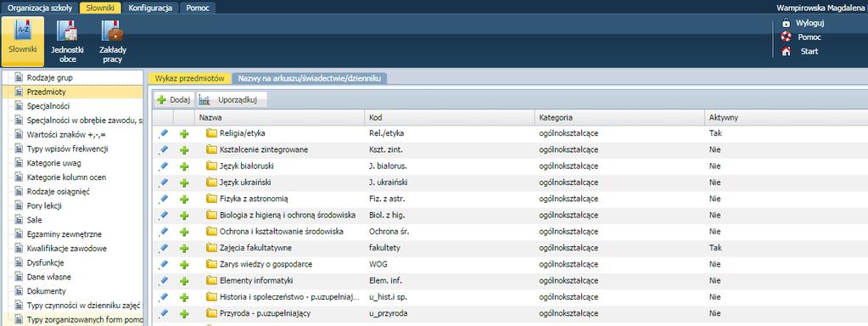Add item under Religia/etyka with plus icon
868x326 pixels.
tap(184, 134)
